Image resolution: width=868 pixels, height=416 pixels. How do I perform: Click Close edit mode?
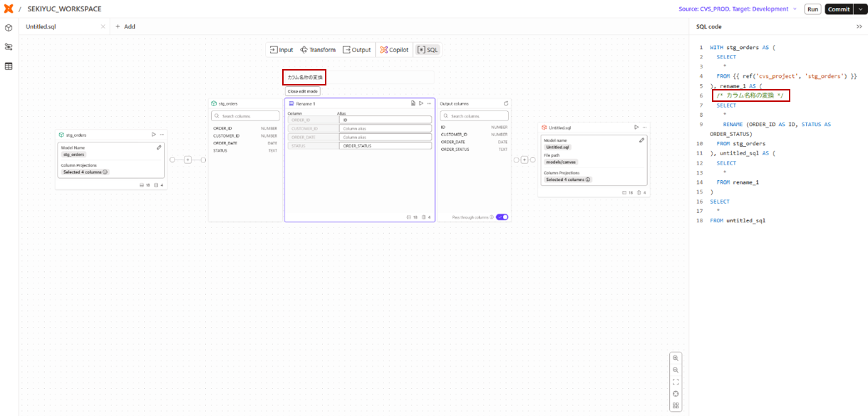(303, 91)
